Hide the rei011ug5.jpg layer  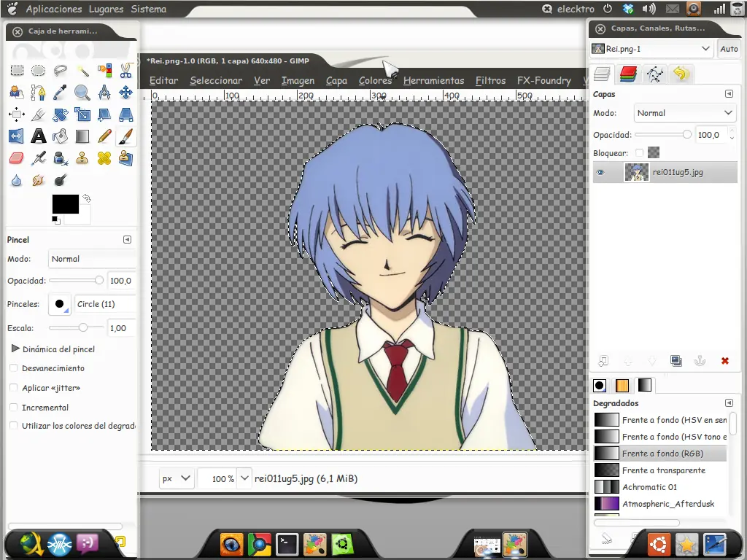point(600,172)
